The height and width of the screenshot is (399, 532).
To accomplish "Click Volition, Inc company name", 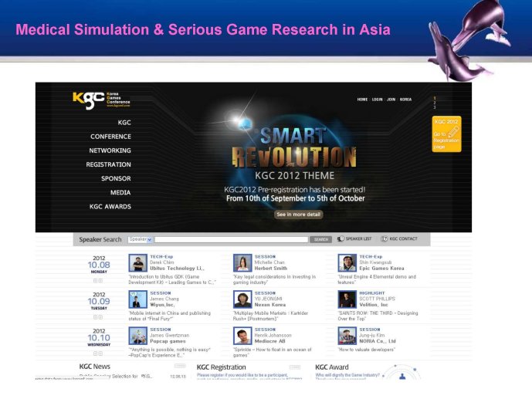I will click(x=374, y=305).
